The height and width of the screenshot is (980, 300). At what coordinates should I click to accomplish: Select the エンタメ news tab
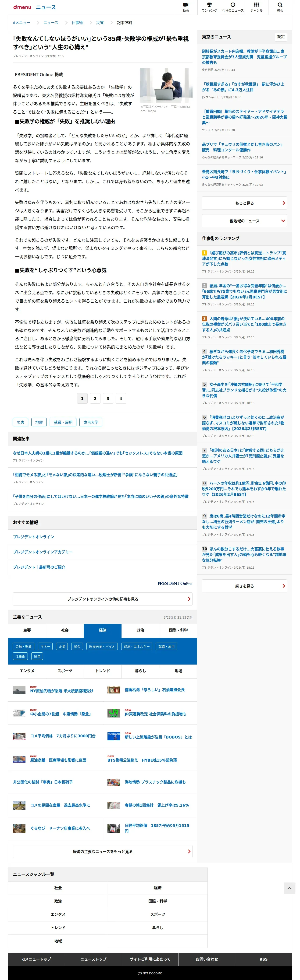pos(27,671)
